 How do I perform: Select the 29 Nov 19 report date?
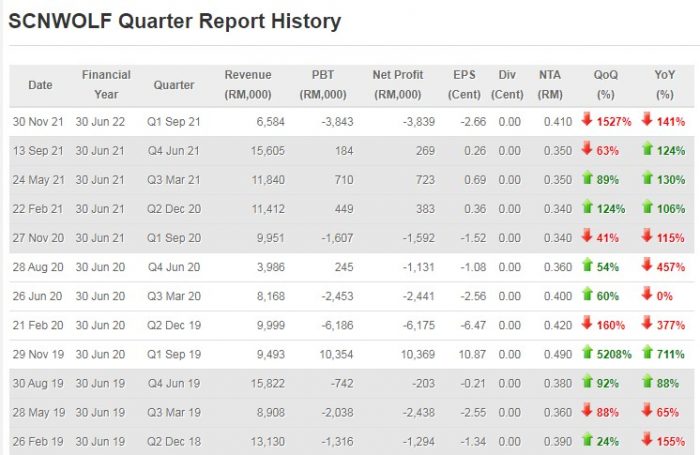[x=39, y=354]
